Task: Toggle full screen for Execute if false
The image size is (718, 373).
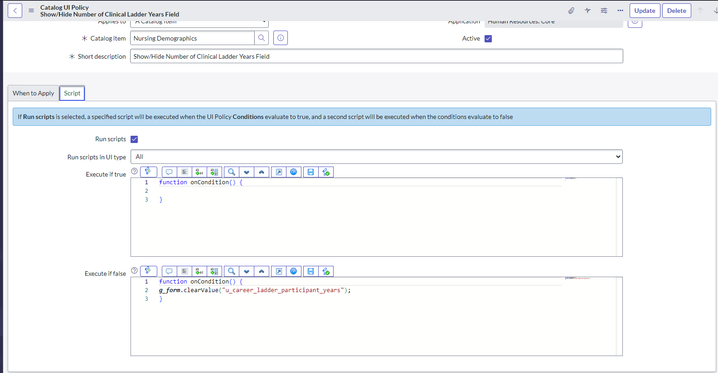Action: click(x=278, y=271)
